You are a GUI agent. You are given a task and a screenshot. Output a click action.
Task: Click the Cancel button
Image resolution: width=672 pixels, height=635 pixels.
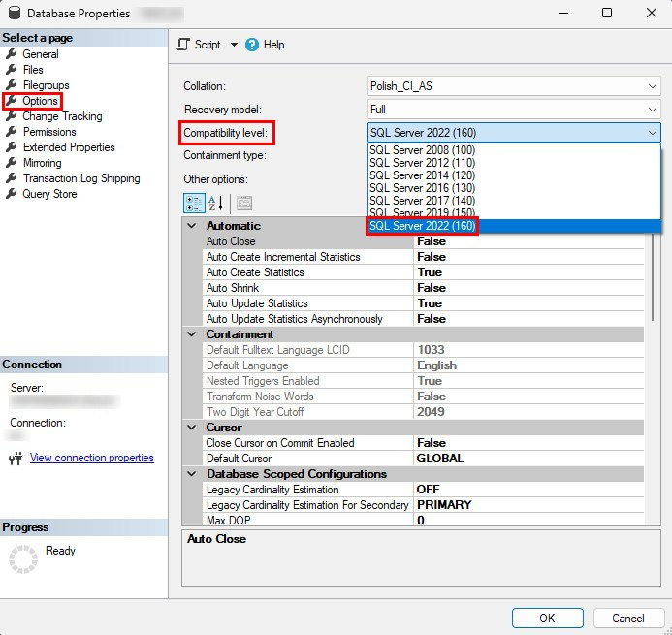coord(627,618)
